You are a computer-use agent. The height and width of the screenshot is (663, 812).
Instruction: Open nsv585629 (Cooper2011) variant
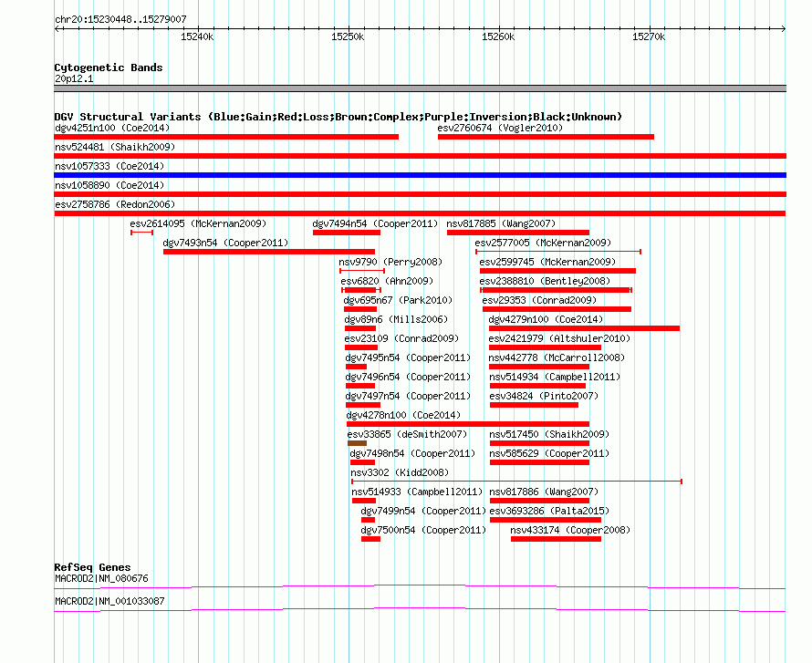tap(549, 453)
